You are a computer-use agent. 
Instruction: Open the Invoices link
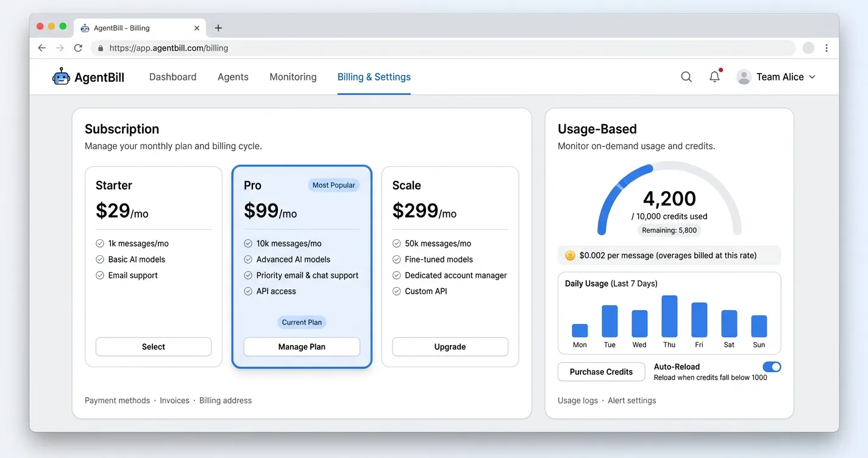pos(174,400)
